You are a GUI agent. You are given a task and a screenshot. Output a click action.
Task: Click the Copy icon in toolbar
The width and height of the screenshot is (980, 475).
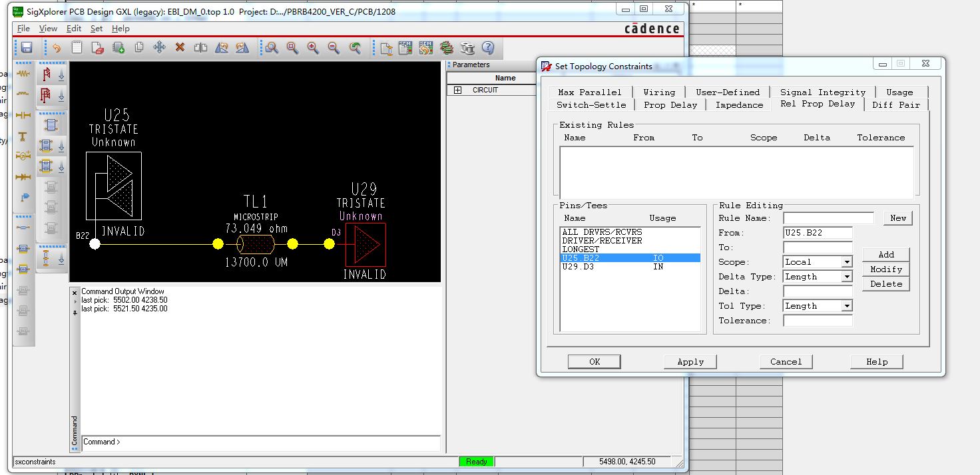pos(139,47)
